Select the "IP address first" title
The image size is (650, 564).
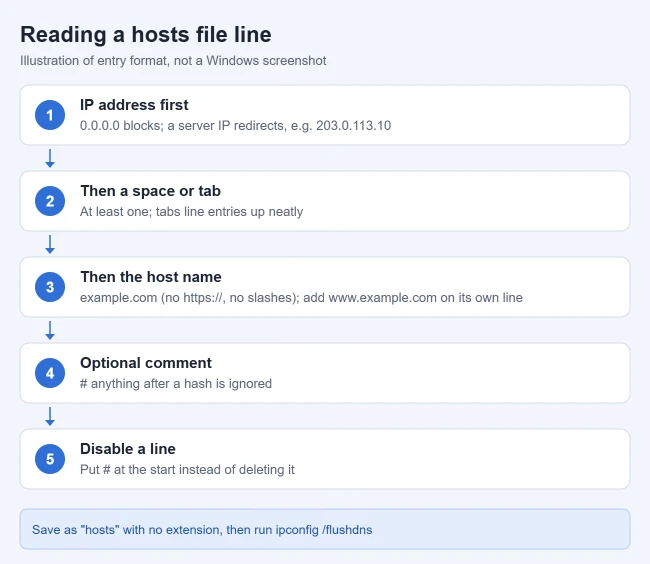[x=134, y=105]
